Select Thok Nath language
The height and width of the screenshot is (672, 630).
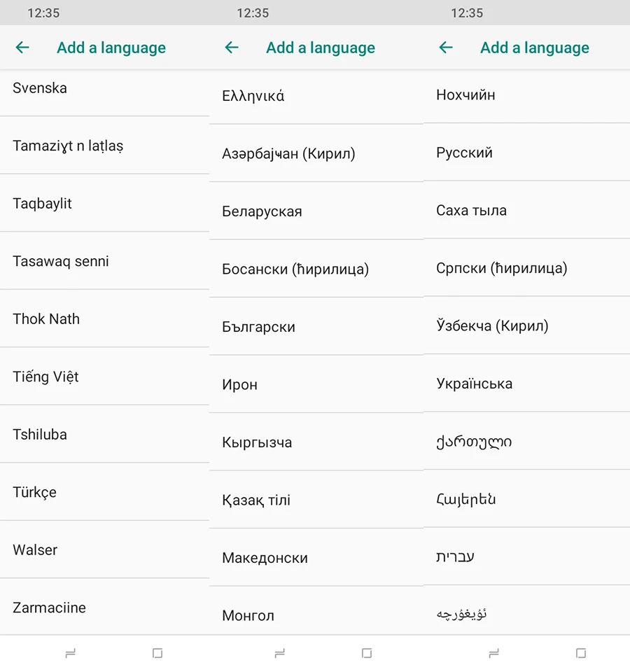[104, 319]
